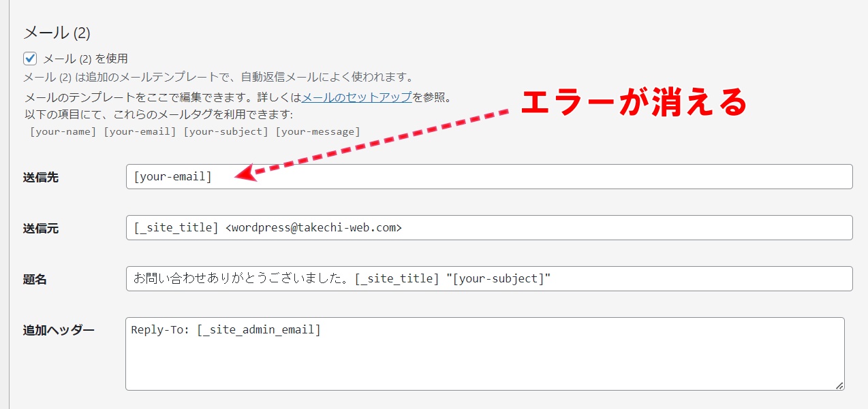The width and height of the screenshot is (868, 409).
Task: Click inside the 追加ヘッダー Reply-To textarea
Action: [484, 354]
